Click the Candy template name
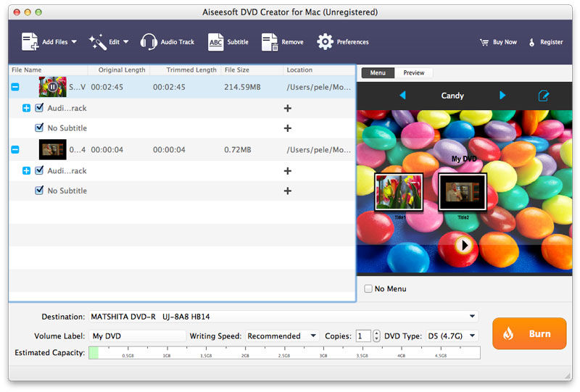 click(452, 96)
